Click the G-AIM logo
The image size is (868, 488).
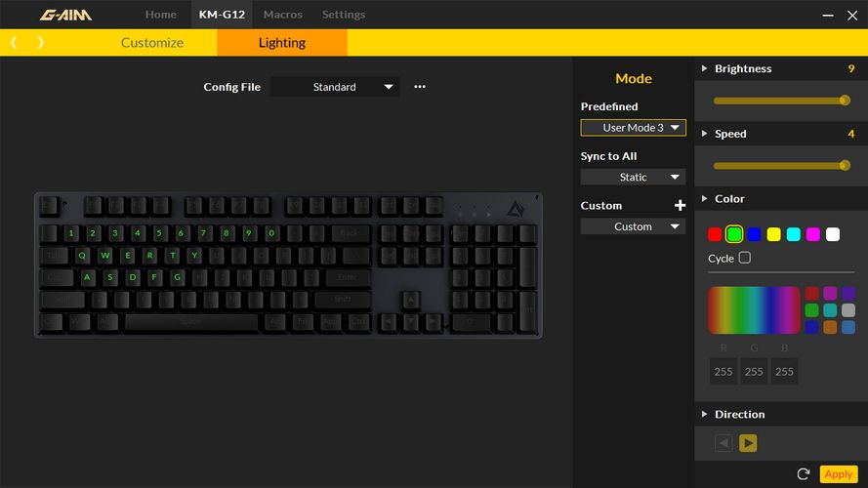65,15
